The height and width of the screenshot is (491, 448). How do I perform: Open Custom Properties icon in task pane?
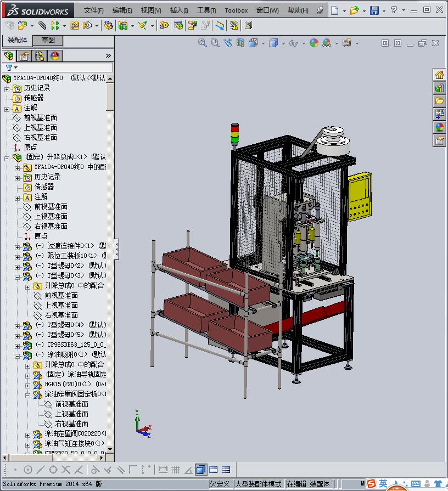click(439, 140)
